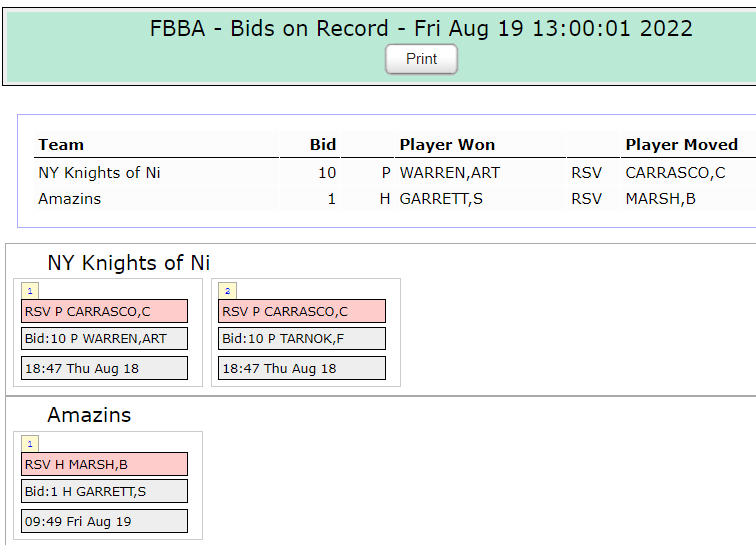756x545 pixels.
Task: Click the NY Knights of Ni section heading
Action: 129,263
